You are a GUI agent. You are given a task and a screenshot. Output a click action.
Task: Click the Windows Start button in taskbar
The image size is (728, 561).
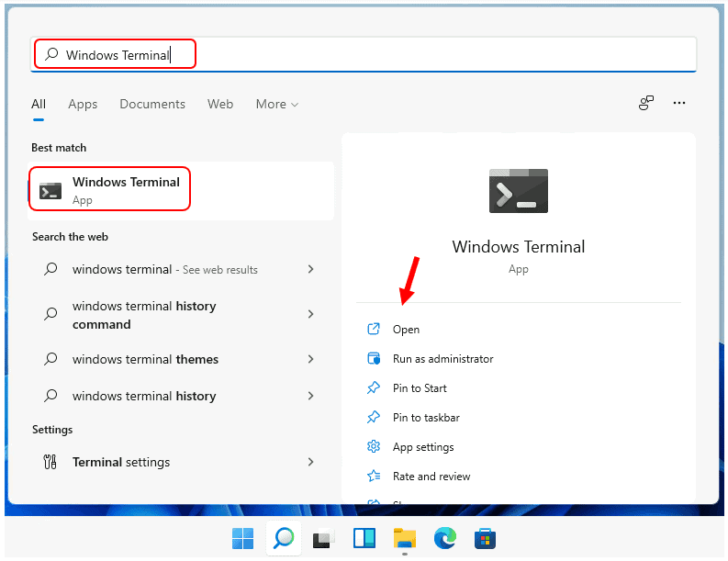point(243,538)
